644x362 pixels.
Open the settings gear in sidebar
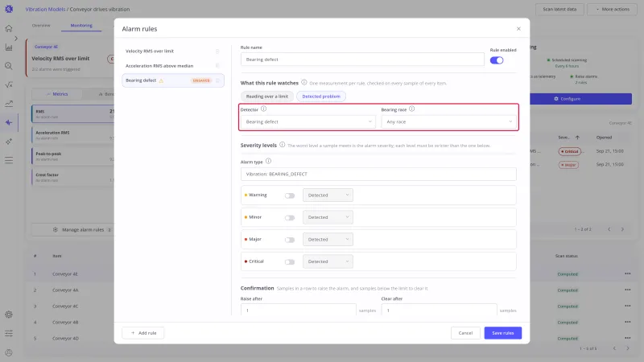9,315
